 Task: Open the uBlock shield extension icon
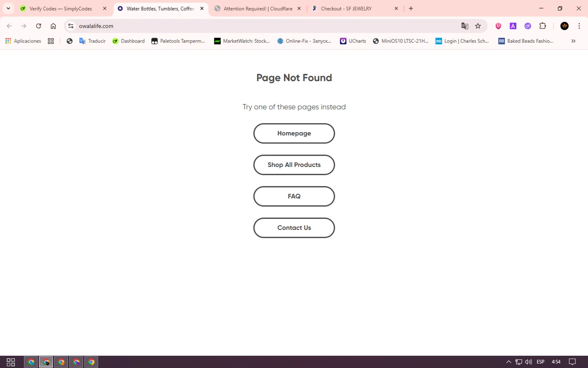tap(498, 26)
